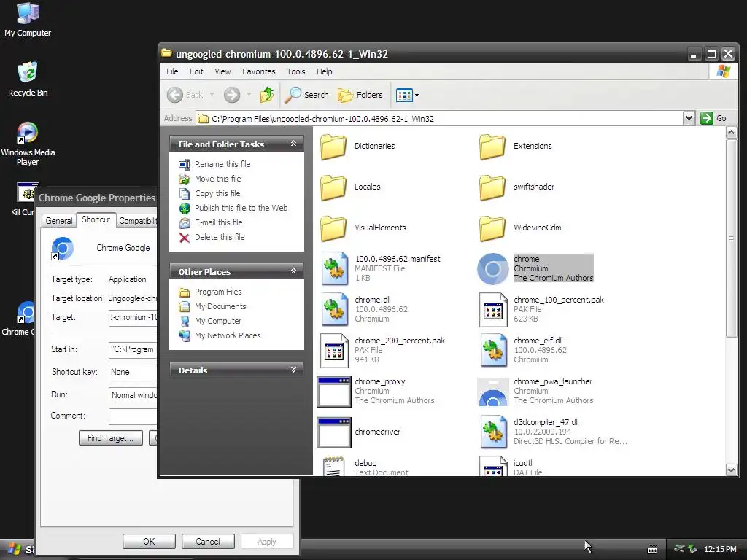Open the Views dropdown in toolbar
The image size is (747, 560).
(x=407, y=95)
